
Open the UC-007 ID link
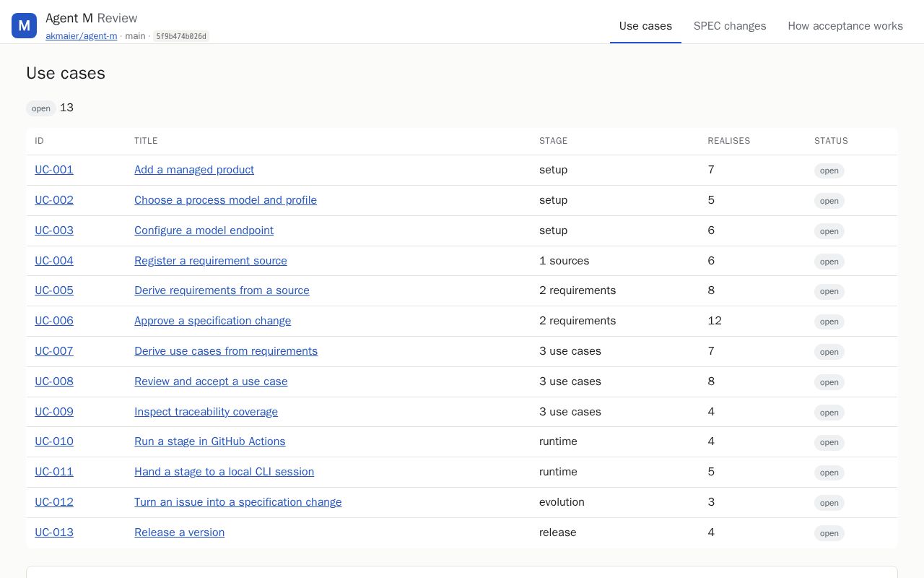(54, 351)
